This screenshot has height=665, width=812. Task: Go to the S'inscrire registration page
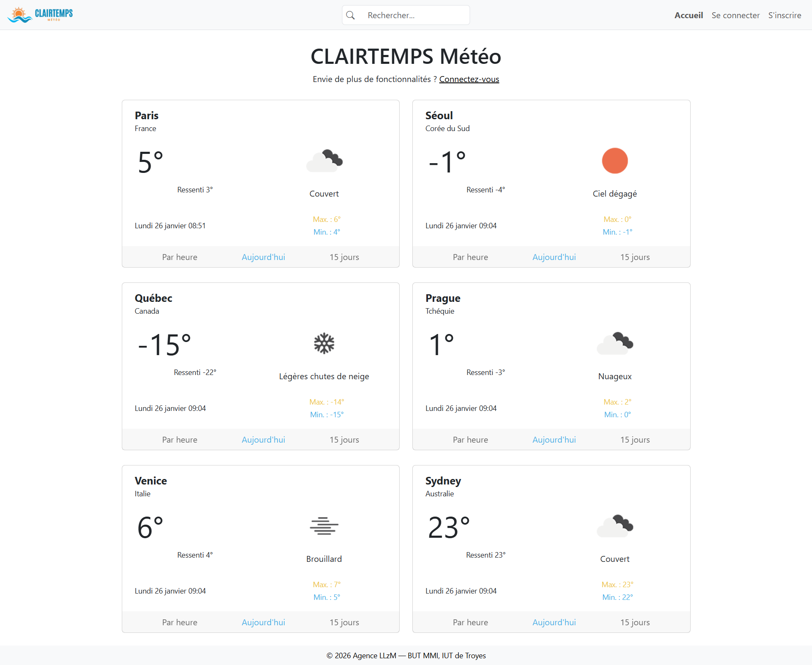(785, 15)
